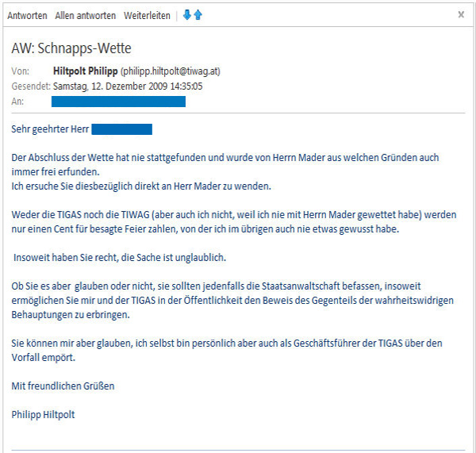The image size is (476, 453).
Task: Go to next message with down arrow
Action: point(187,14)
